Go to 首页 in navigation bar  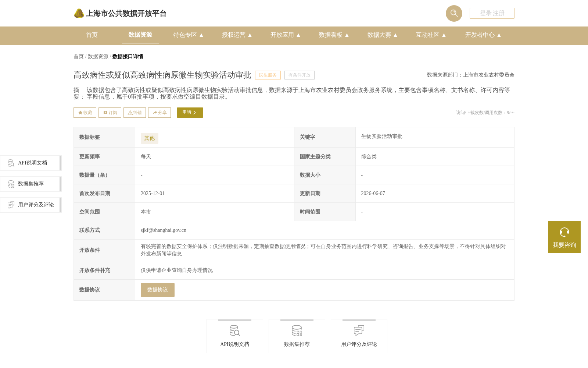click(x=92, y=35)
